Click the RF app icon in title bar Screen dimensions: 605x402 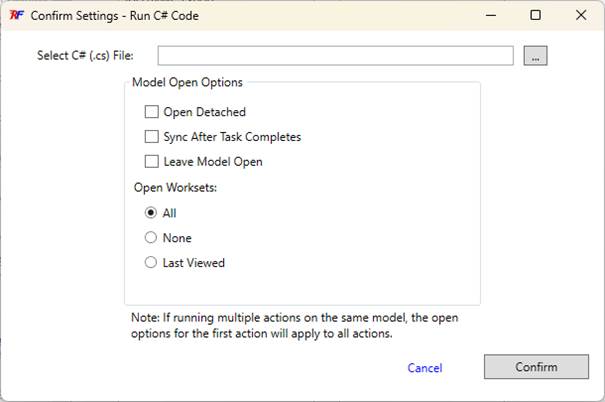click(15, 16)
